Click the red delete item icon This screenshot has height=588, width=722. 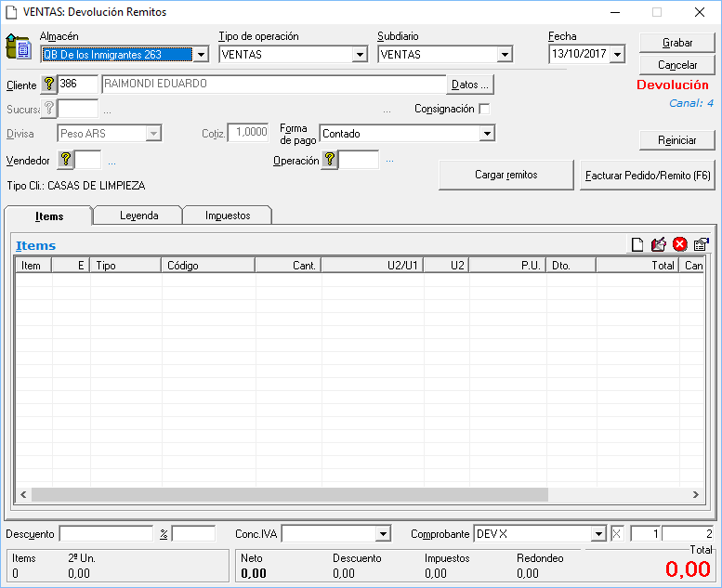(x=680, y=245)
